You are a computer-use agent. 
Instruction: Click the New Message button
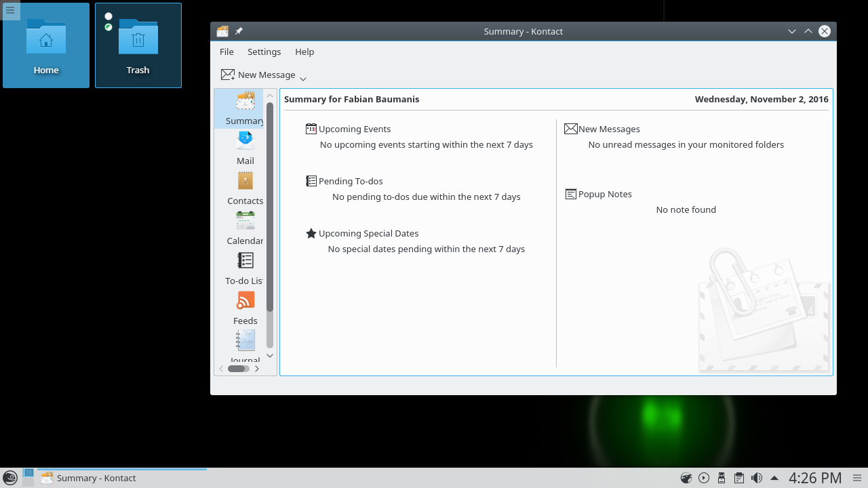point(258,75)
